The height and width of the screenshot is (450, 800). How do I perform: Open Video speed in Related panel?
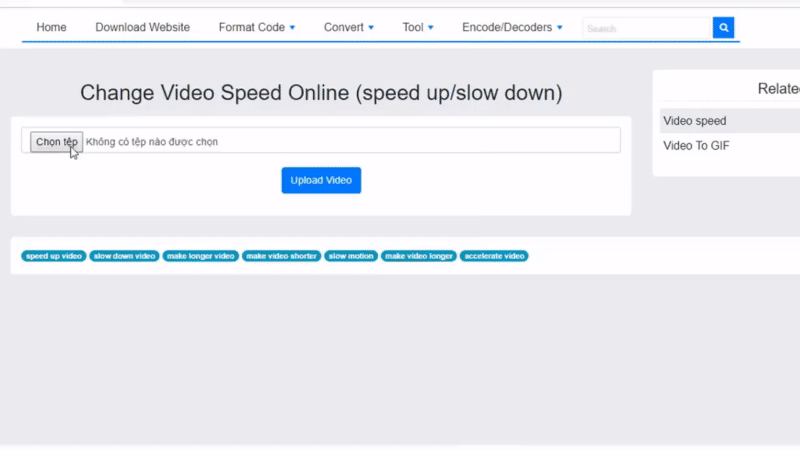pyautogui.click(x=695, y=121)
